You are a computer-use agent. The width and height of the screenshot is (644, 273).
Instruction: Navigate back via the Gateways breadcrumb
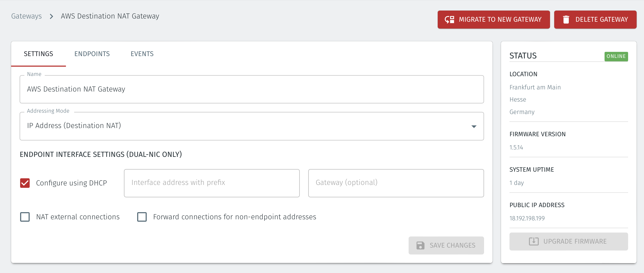[26, 16]
